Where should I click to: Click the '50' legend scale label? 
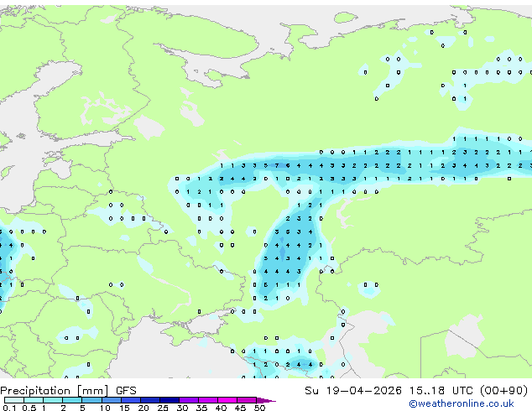(260, 408)
